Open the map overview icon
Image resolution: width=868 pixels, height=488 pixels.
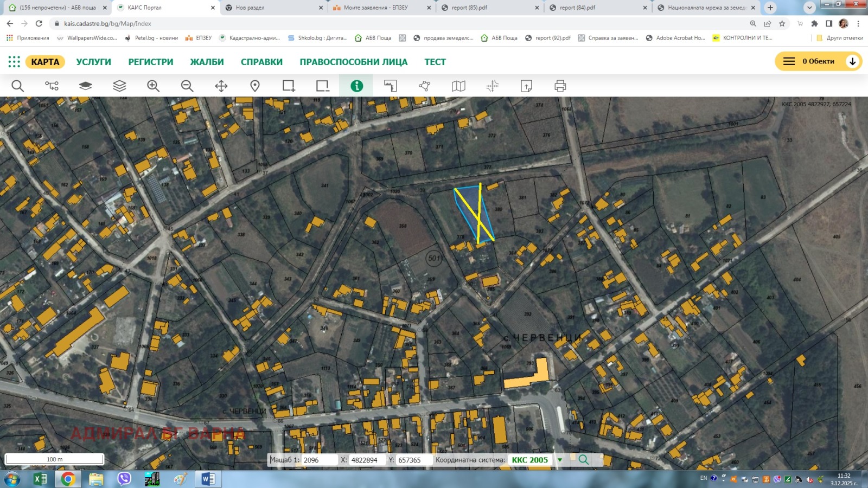click(458, 85)
